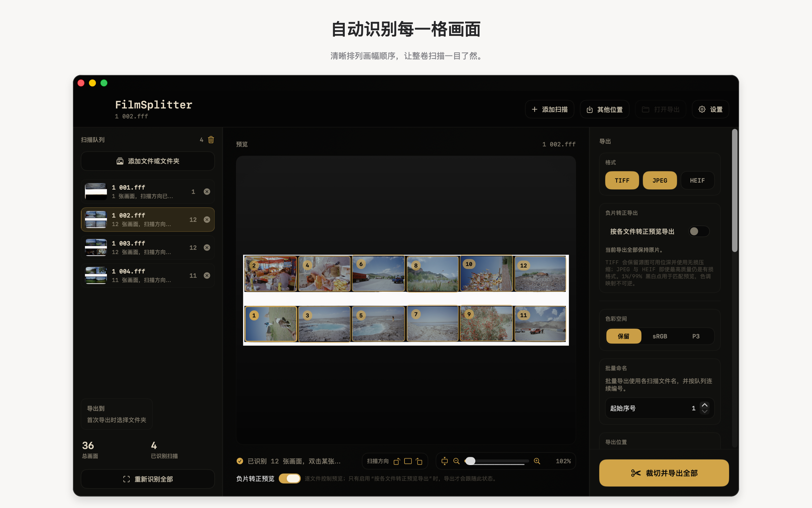This screenshot has width=812, height=508.
Task: Click the export panel vertical scrollbar
Action: click(735, 190)
